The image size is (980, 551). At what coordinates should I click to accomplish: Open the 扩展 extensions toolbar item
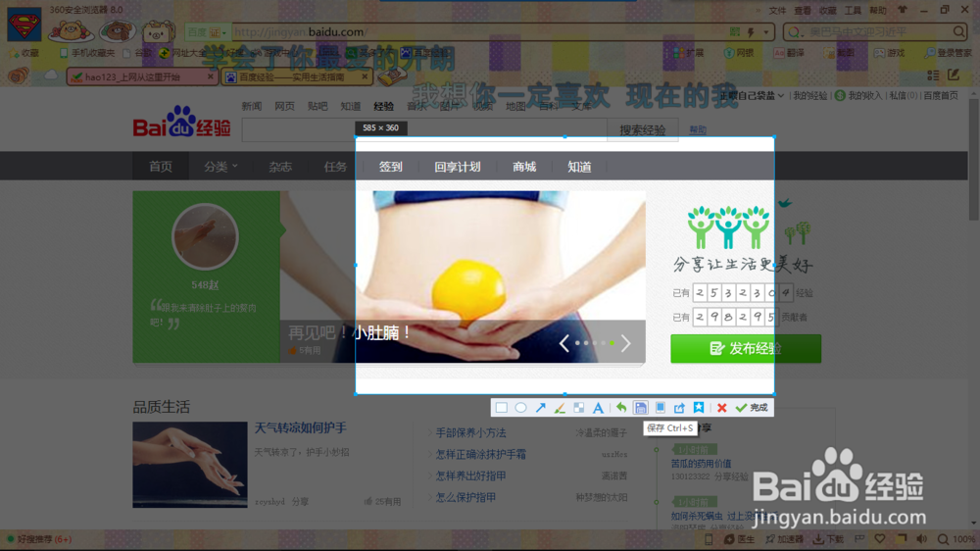coord(689,53)
